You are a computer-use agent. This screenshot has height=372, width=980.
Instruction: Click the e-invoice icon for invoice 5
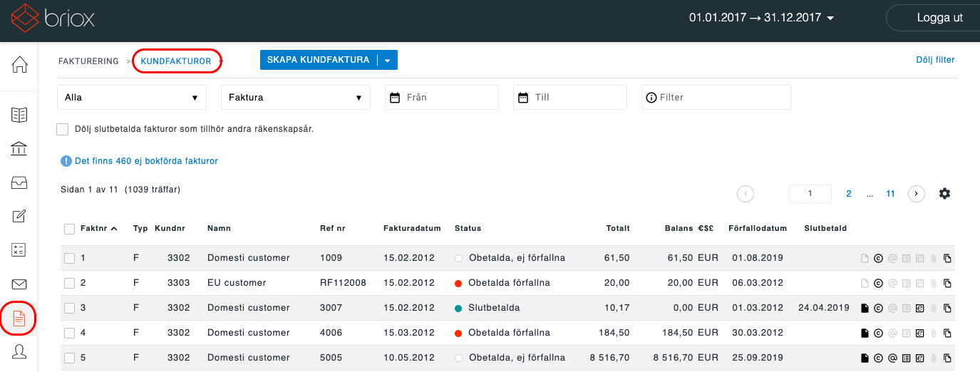click(920, 358)
